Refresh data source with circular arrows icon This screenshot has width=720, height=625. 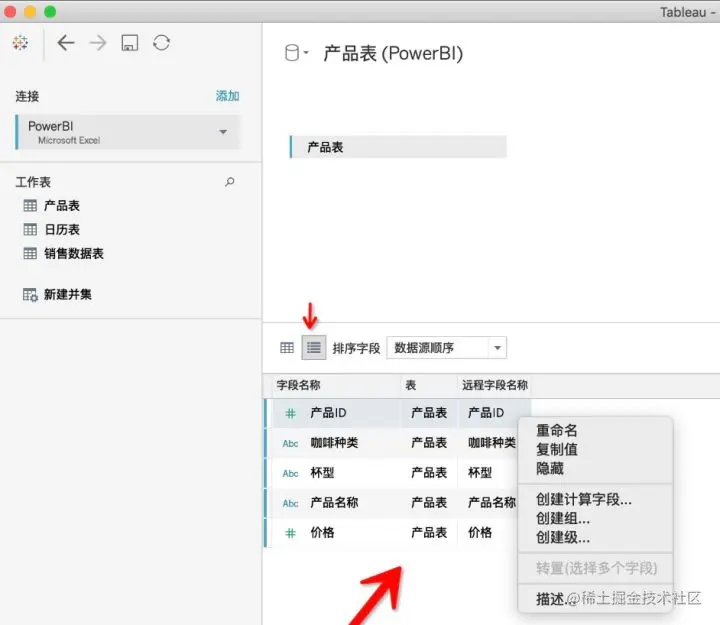click(x=162, y=43)
